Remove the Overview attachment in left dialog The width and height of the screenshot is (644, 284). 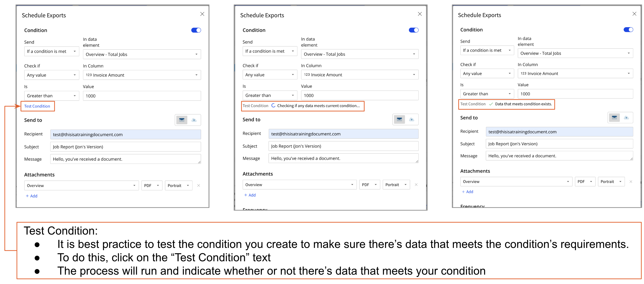click(x=199, y=186)
